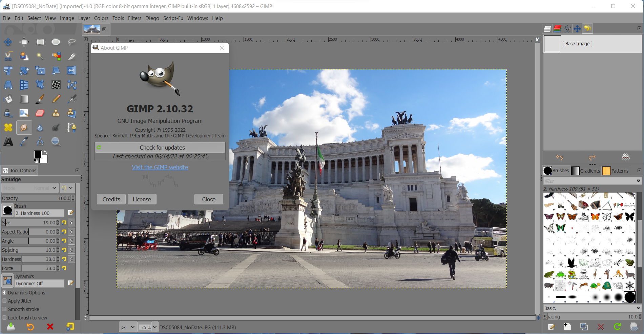
Task: Open the px units dropdown
Action: click(128, 327)
